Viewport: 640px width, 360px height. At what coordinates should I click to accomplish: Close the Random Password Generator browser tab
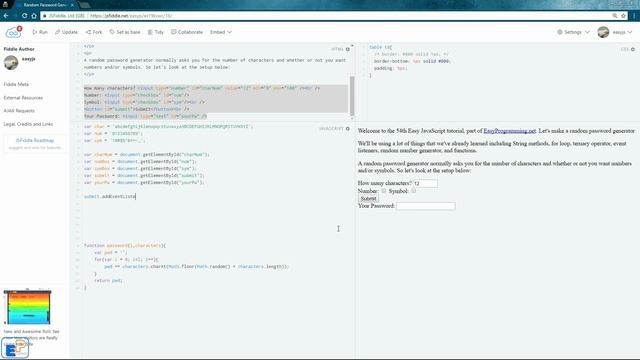pos(72,5)
